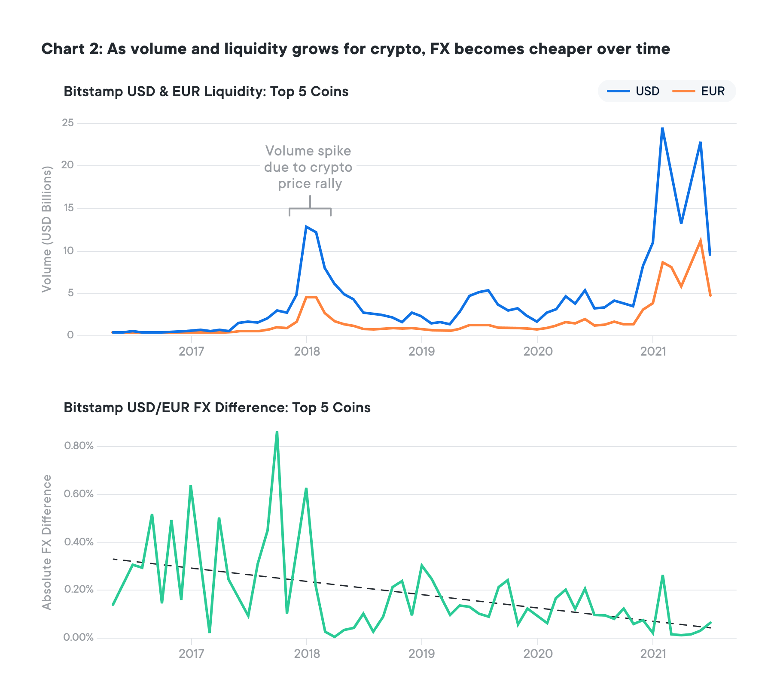Select 2021 on the FX difference chart x-axis

pos(653,654)
